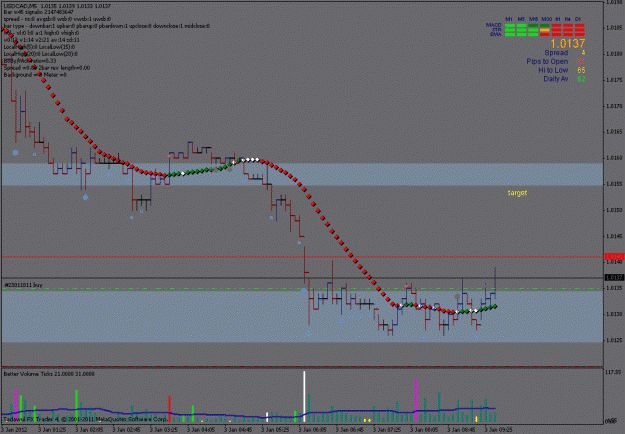Image resolution: width=625 pixels, height=434 pixels.
Task: Click the 1.0150 price axis label
Action: [x=615, y=210]
